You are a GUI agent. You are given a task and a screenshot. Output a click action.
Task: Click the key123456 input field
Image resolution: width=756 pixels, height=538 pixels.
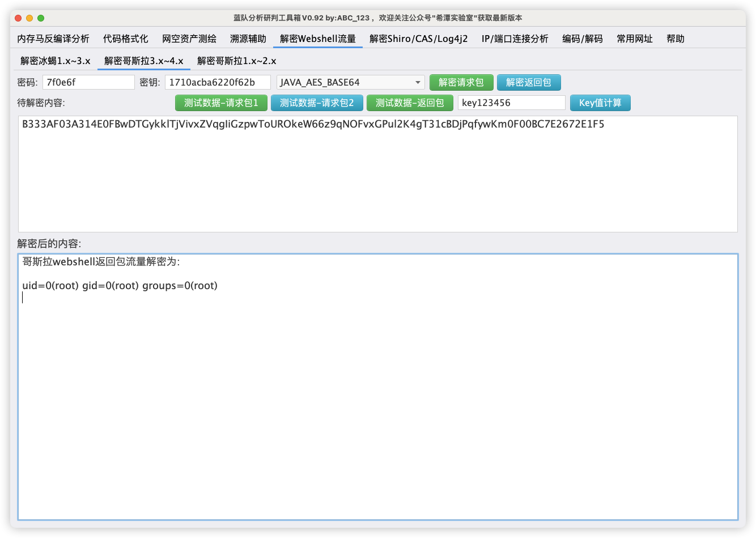pos(511,103)
